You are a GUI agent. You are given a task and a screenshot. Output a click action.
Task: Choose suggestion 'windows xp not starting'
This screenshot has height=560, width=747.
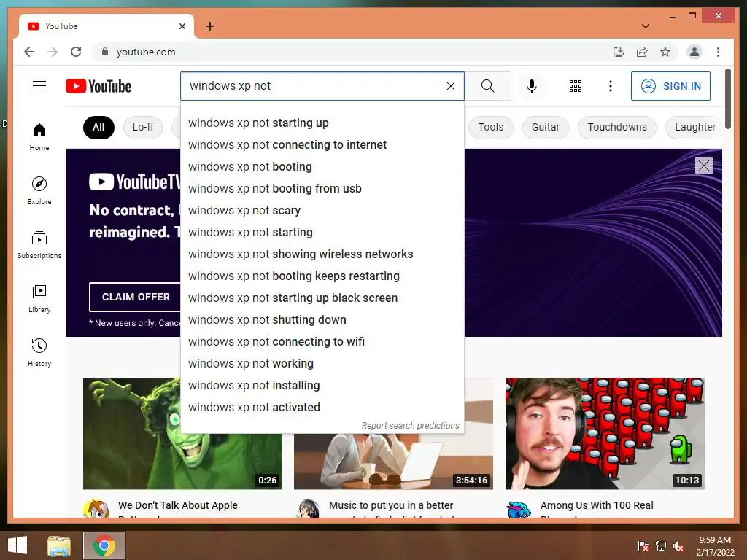pos(322,233)
